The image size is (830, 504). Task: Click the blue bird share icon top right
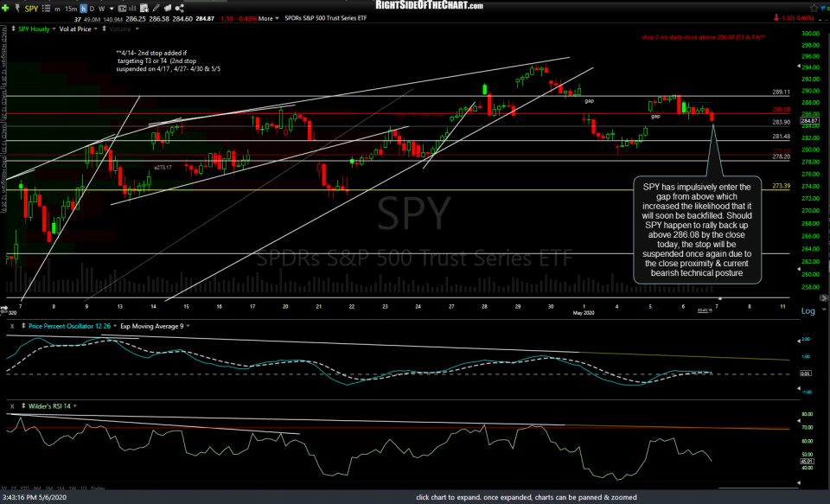tap(823, 8)
